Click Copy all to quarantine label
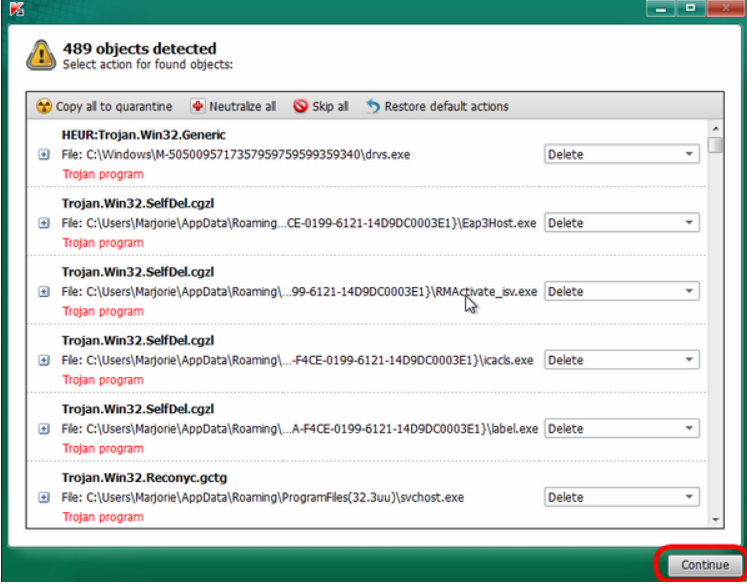The width and height of the screenshot is (747, 584). pyautogui.click(x=114, y=106)
